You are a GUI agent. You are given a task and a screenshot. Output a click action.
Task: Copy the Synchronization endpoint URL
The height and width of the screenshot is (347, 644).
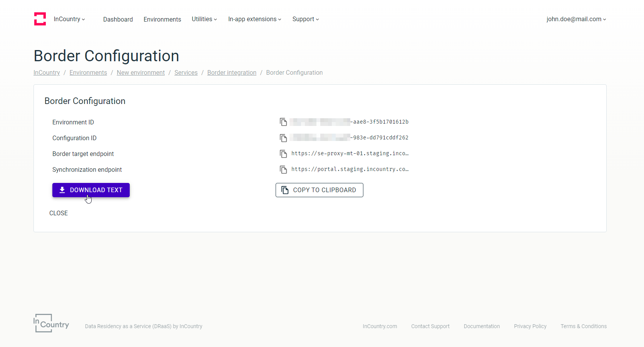click(283, 169)
